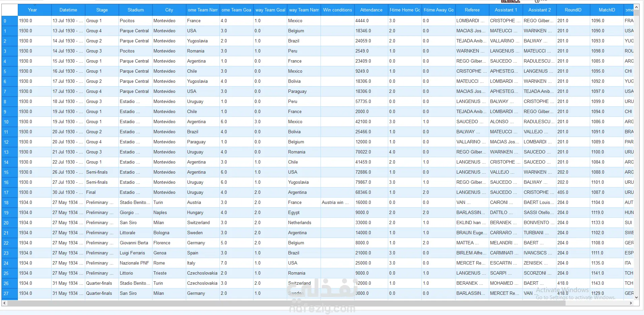Viewport: 644px width, 315px height.
Task: Click the '16 Jul 1930' datetime cell
Action: tap(68, 71)
